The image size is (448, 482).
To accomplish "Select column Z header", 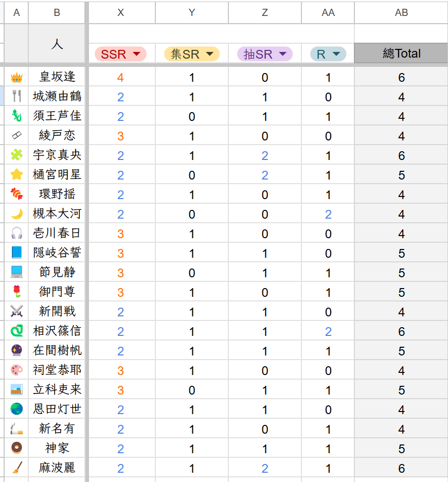I will (264, 13).
